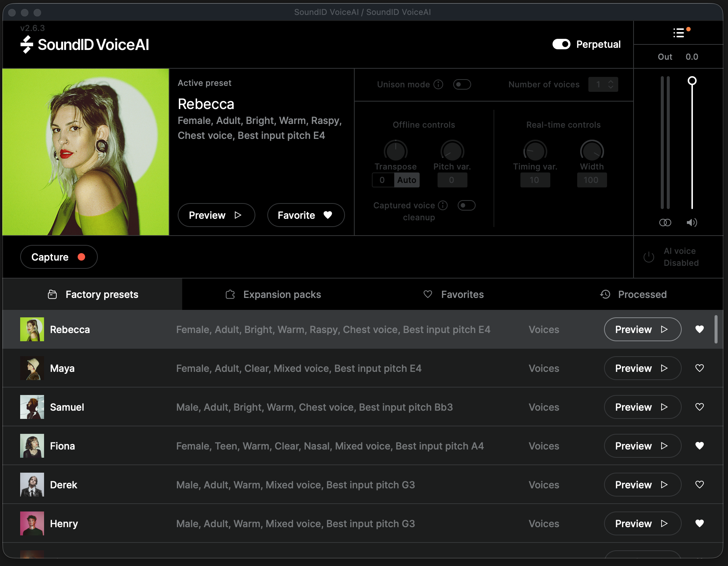The height and width of the screenshot is (566, 728).
Task: Unfavorite Rebecca in the preset list
Action: (700, 329)
